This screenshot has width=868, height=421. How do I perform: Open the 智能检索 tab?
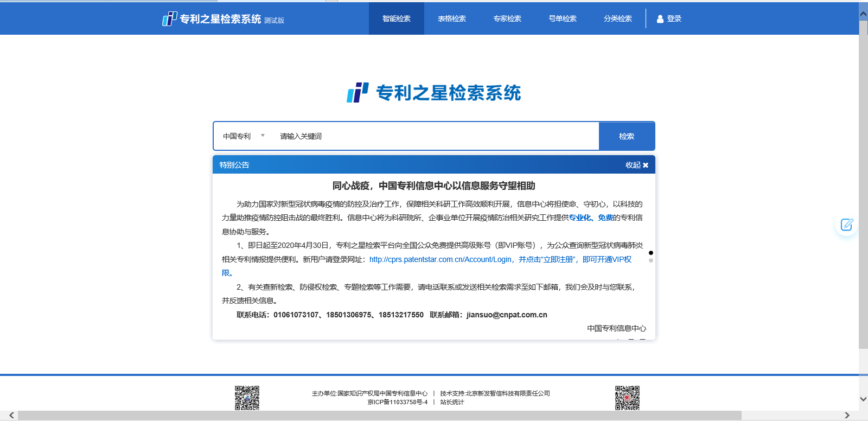point(397,18)
